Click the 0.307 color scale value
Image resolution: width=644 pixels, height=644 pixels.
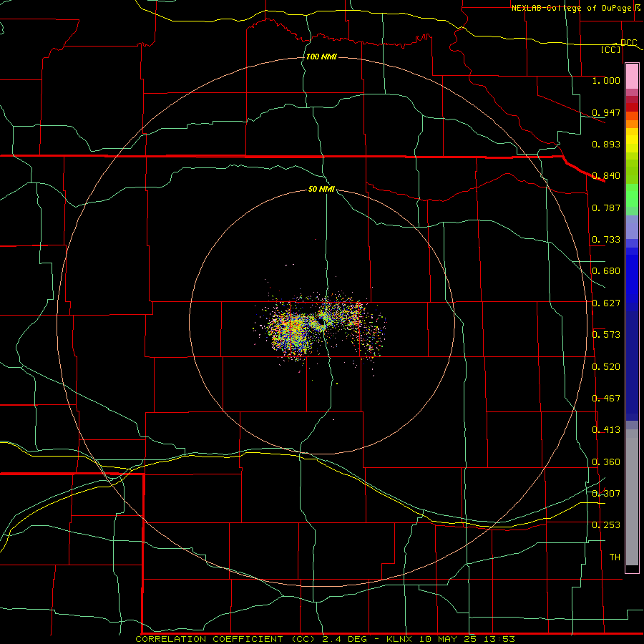click(606, 494)
